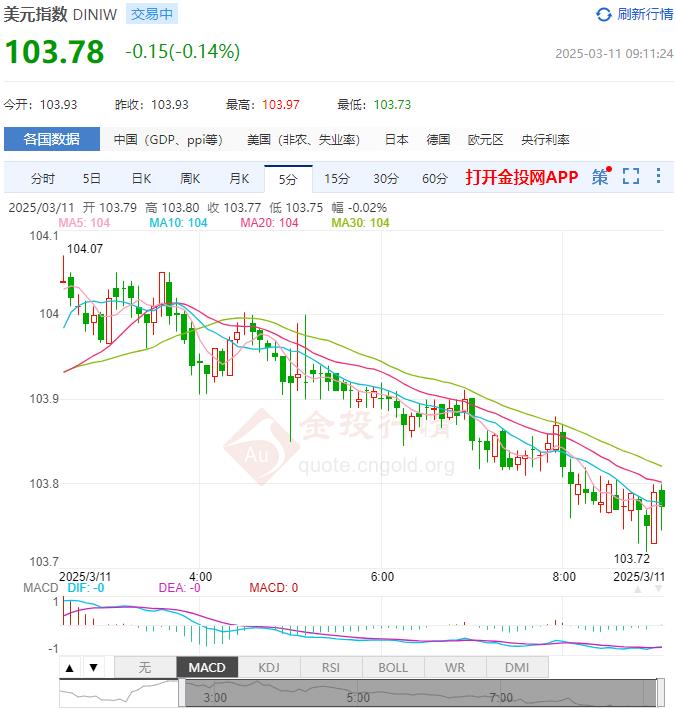Image resolution: width=676 pixels, height=709 pixels.
Task: Click the unselected overview area before 3:00
Action: point(119,693)
